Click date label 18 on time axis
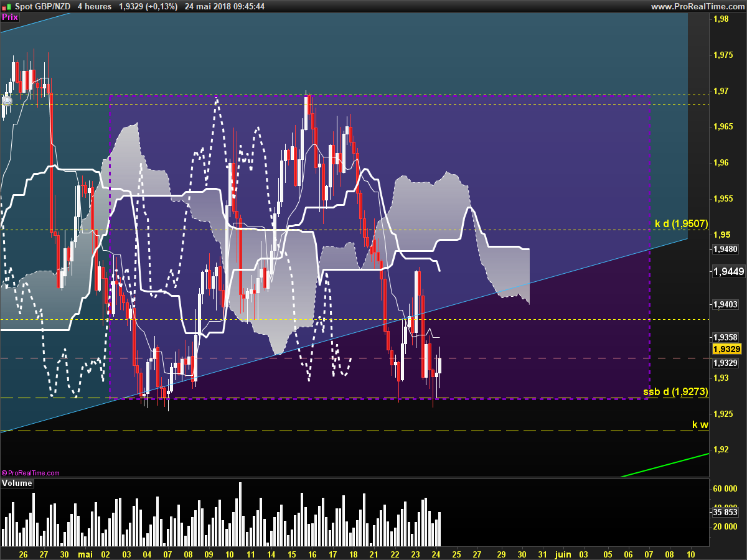Viewport: 747px width, 560px height. 353,553
